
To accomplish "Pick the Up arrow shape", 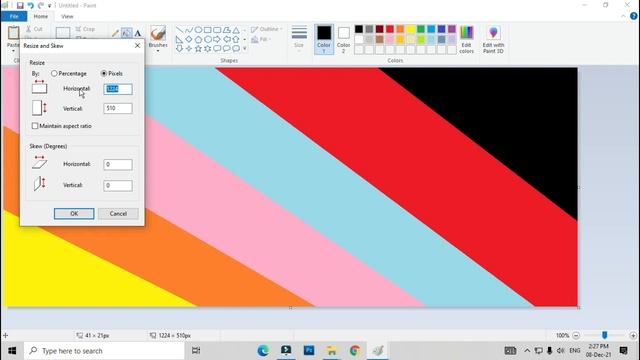I will [x=236, y=40].
